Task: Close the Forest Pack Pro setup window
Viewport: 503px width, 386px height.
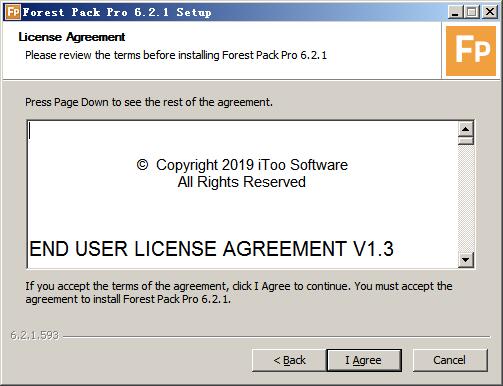Action: pos(490,12)
